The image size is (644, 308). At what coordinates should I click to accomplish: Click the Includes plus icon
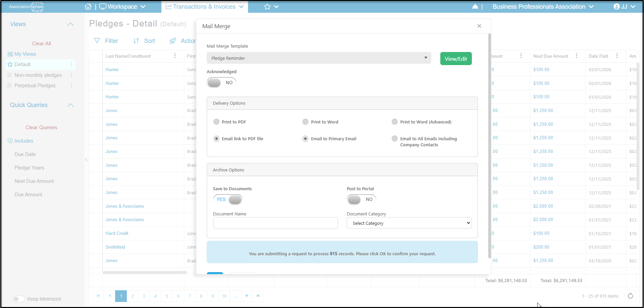[x=10, y=141]
